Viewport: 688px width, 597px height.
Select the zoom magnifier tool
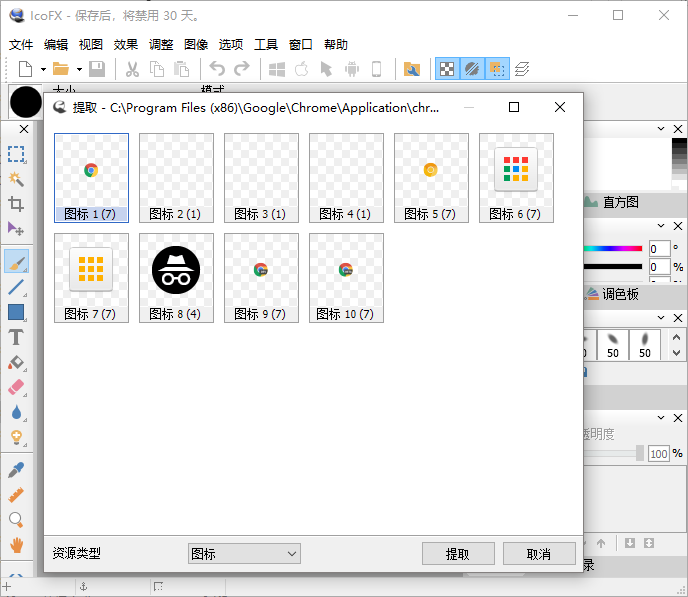click(x=16, y=520)
